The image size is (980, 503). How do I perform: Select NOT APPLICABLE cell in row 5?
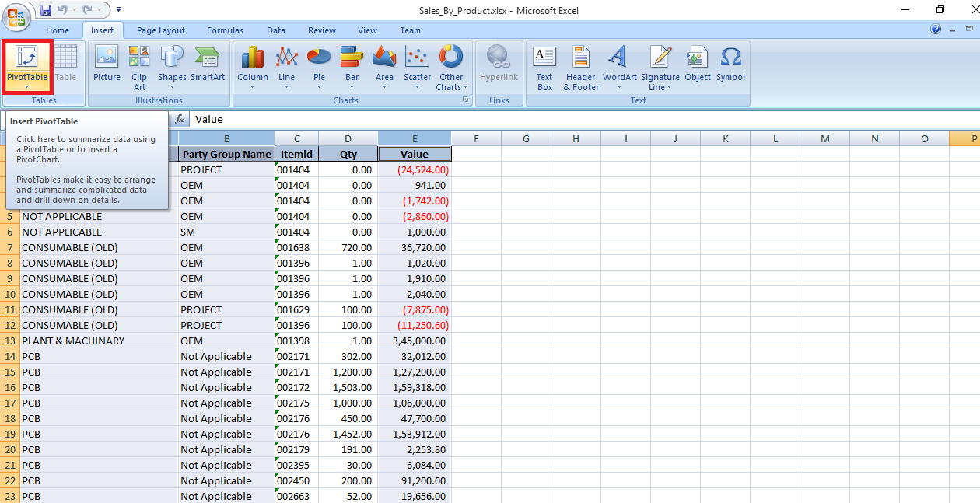tap(99, 216)
